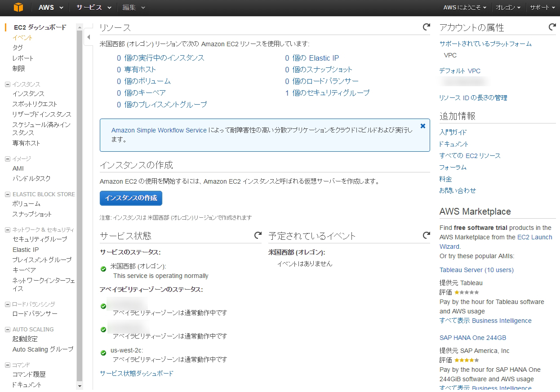The image size is (560, 392).
Task: Click the 1 個のセキュリティグループ link
Action: tap(327, 92)
